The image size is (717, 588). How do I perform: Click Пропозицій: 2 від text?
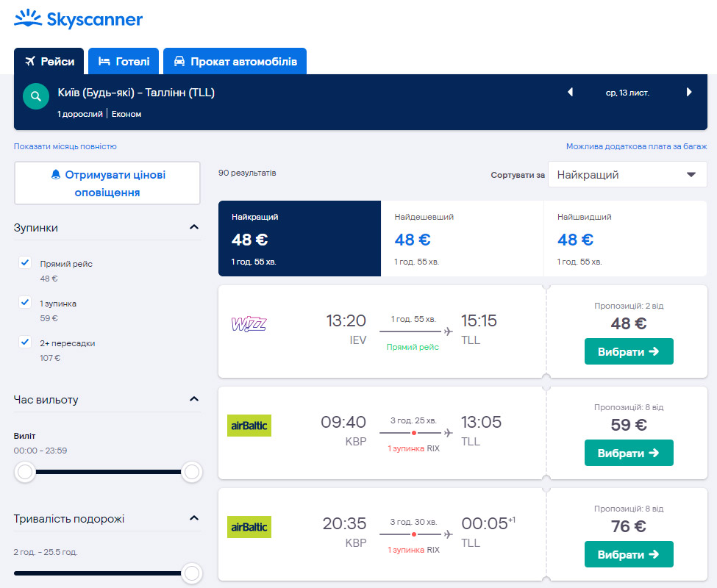coord(629,306)
